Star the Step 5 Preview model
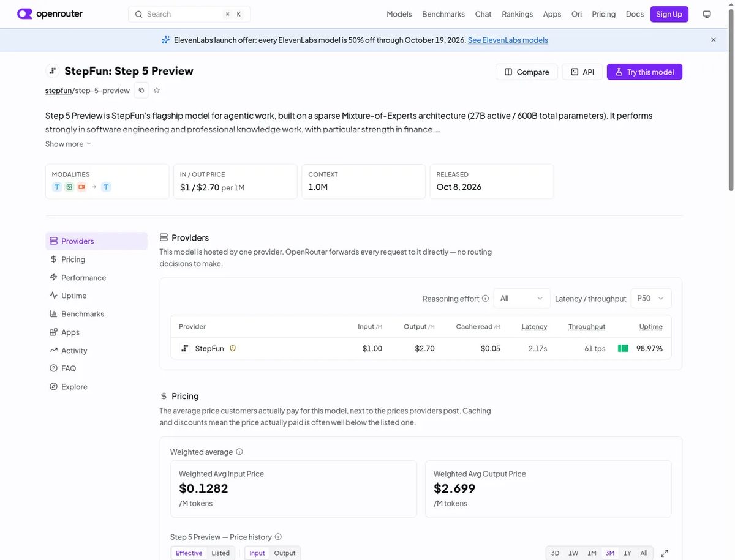Screen dimensions: 735x560 click(157, 90)
